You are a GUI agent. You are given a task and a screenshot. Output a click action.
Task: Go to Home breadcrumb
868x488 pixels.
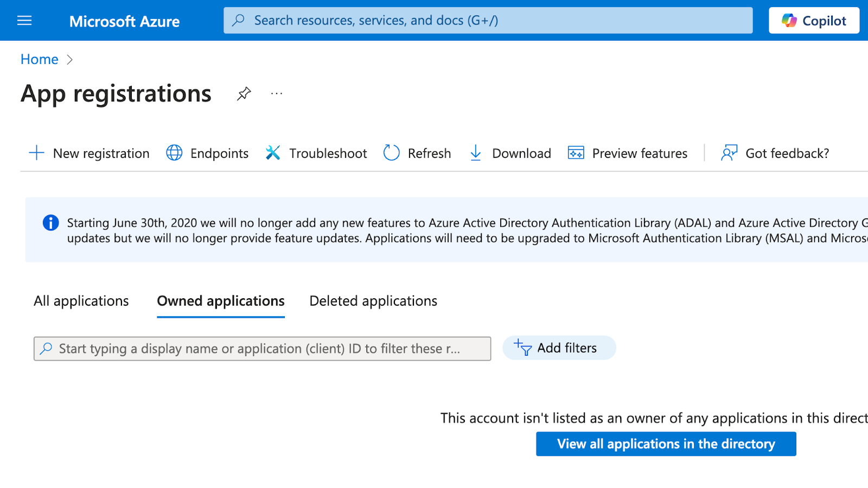pos(39,59)
